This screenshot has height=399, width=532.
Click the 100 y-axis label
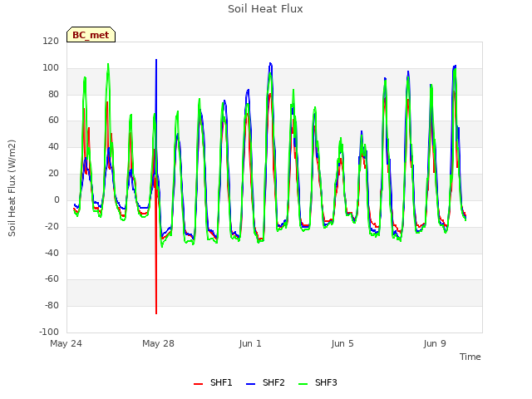click(51, 67)
